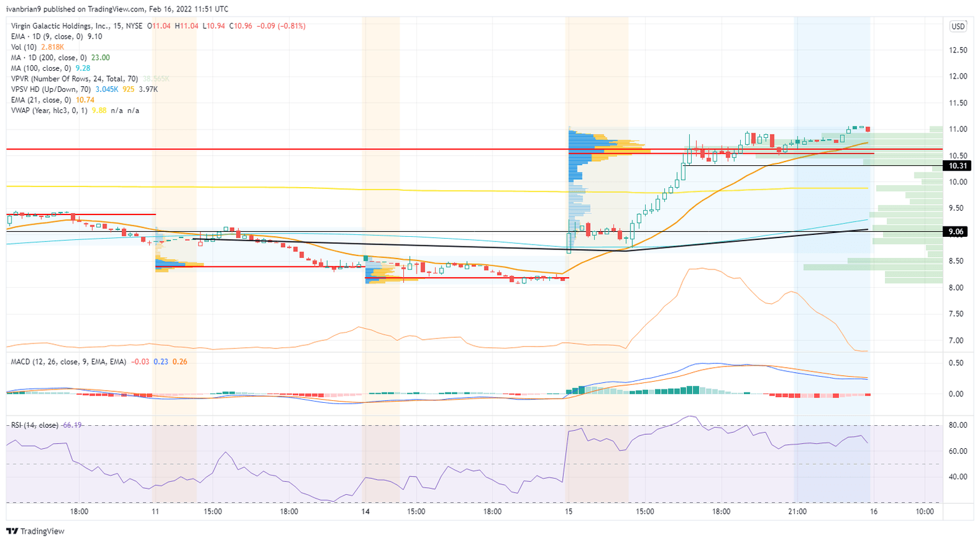Click the 80.00 RSI scale label
The image size is (980, 542).
(x=957, y=425)
